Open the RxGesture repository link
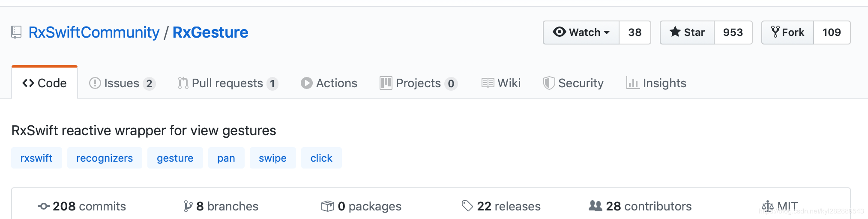This screenshot has height=219, width=868. pos(210,33)
